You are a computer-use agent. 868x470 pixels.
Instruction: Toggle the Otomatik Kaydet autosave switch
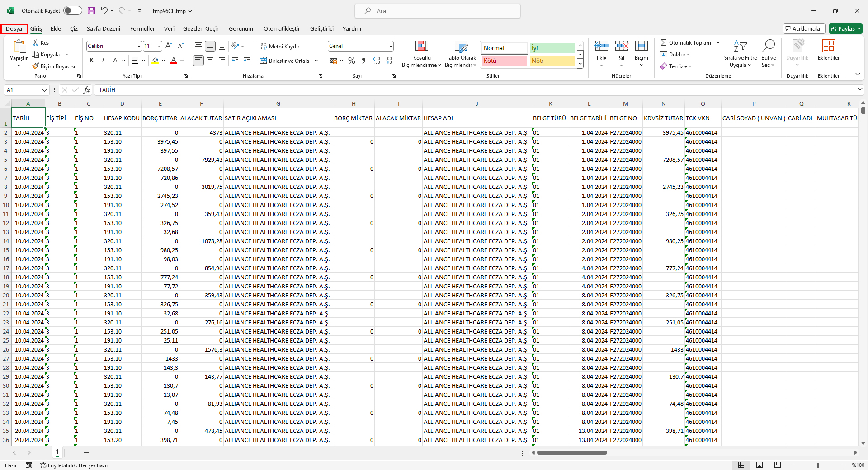[72, 11]
